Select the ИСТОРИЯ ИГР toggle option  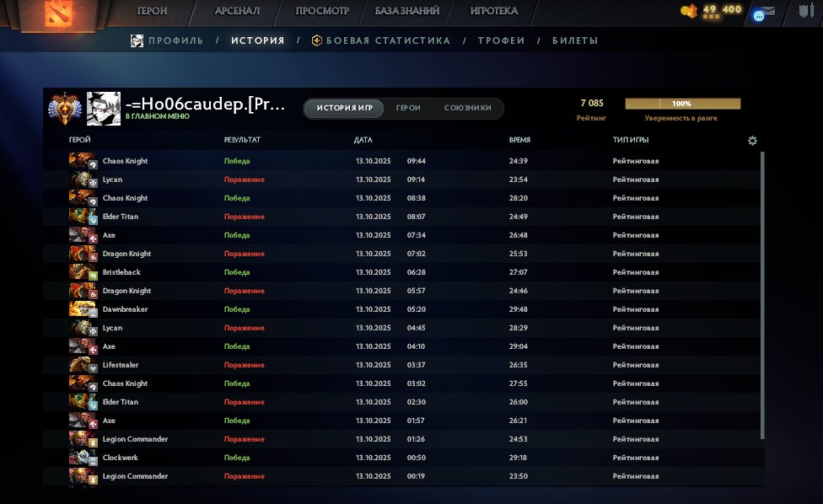coord(344,108)
